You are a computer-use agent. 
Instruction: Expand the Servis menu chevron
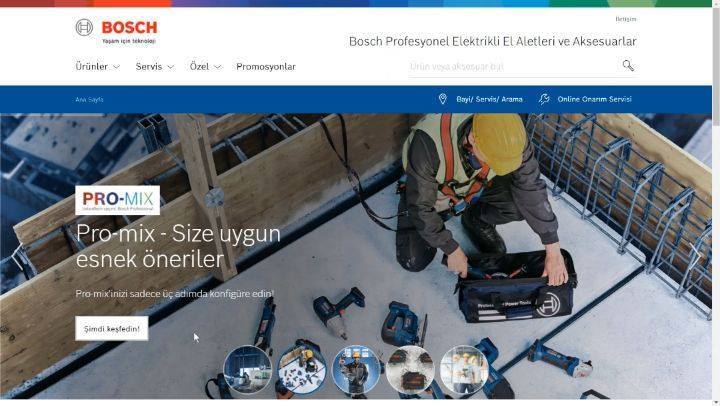170,67
